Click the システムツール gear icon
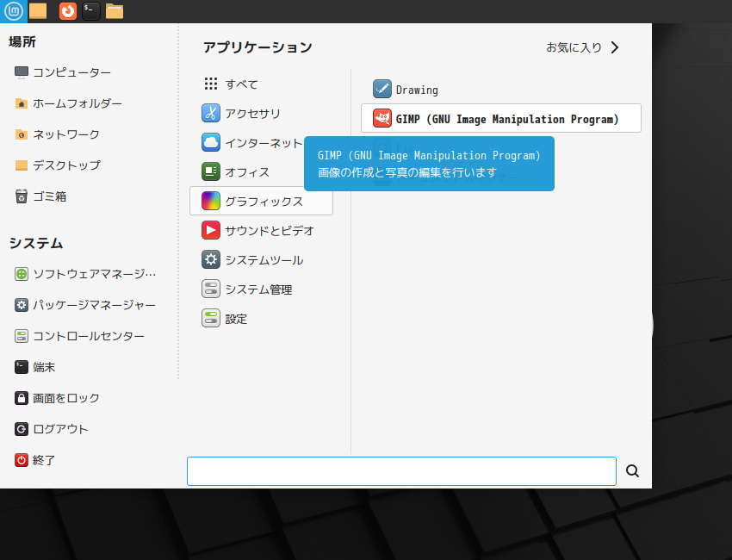The image size is (732, 560). pos(211,259)
